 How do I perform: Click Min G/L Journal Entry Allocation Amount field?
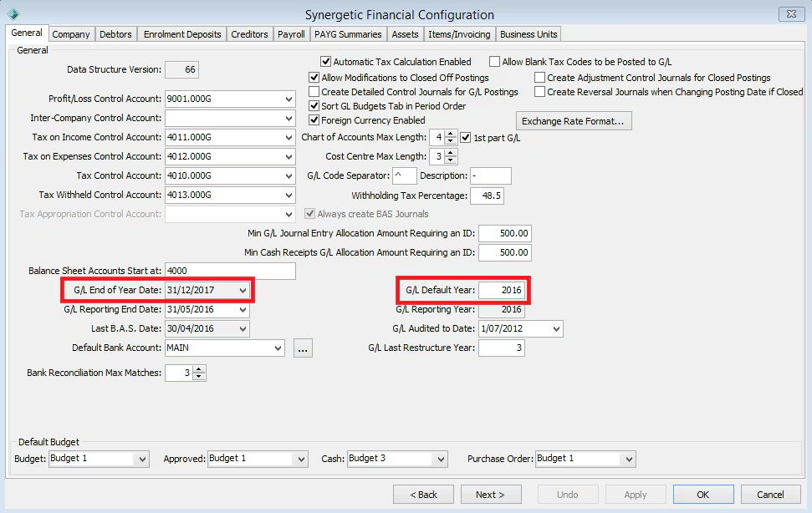pos(505,233)
